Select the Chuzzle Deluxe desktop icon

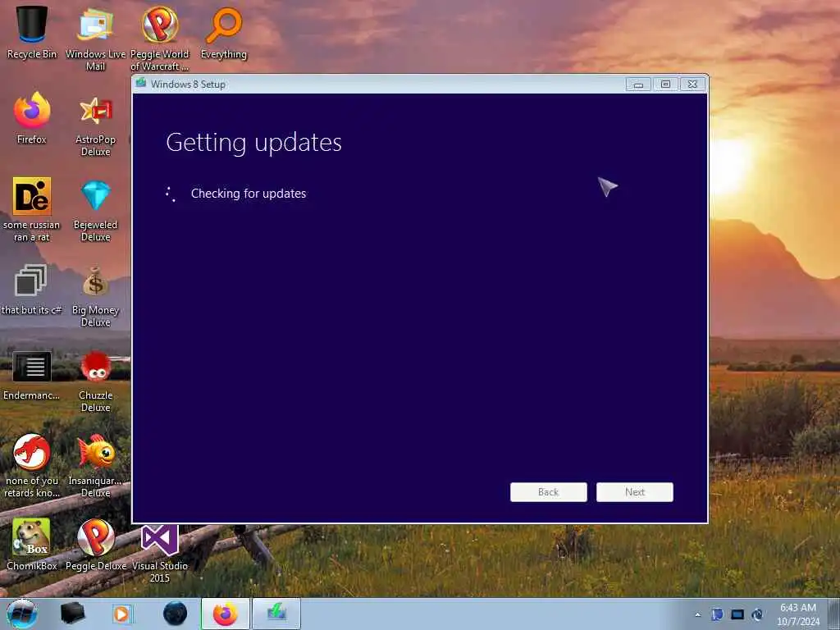95,381
